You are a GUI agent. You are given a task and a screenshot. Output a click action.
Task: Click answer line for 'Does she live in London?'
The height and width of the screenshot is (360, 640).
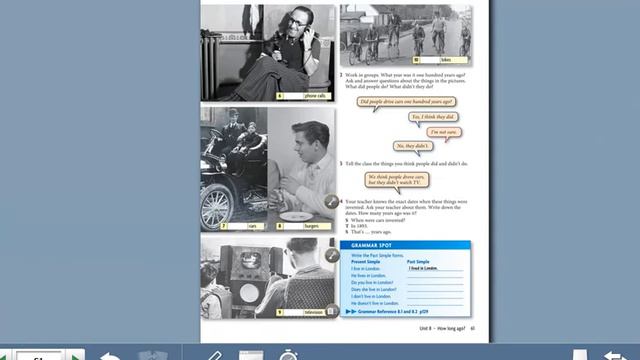[435, 289]
